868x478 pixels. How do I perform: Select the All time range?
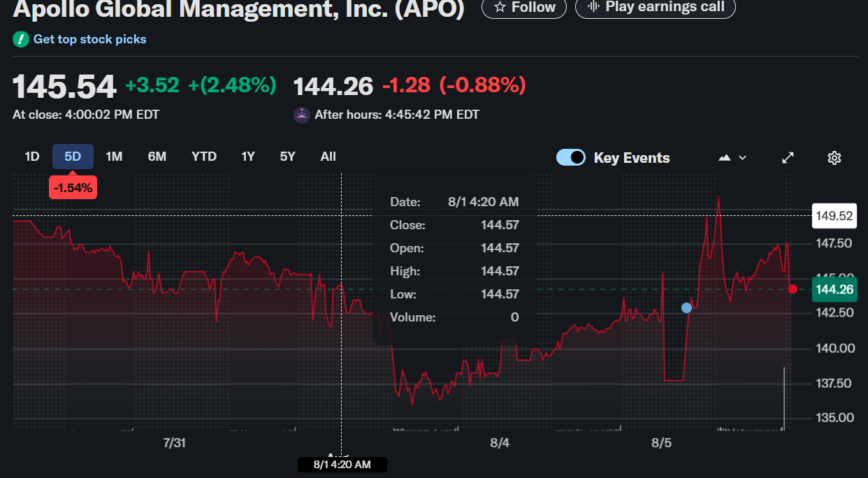coord(328,157)
